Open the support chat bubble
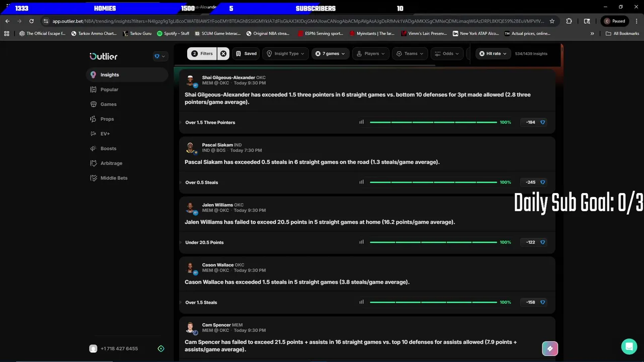The height and width of the screenshot is (362, 644). point(629,346)
